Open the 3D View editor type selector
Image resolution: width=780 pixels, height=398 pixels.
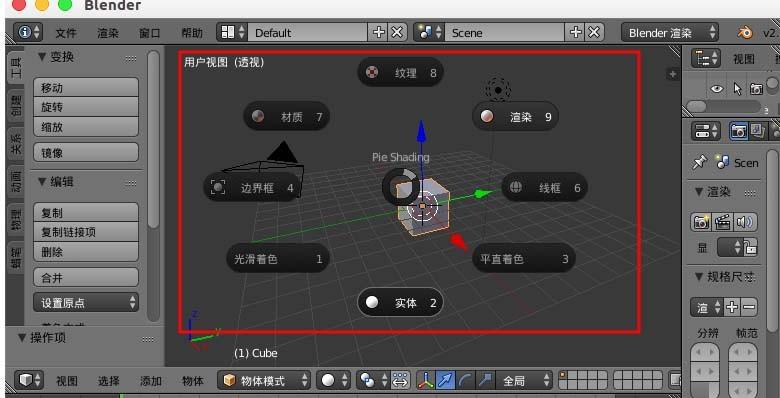pyautogui.click(x=29, y=381)
